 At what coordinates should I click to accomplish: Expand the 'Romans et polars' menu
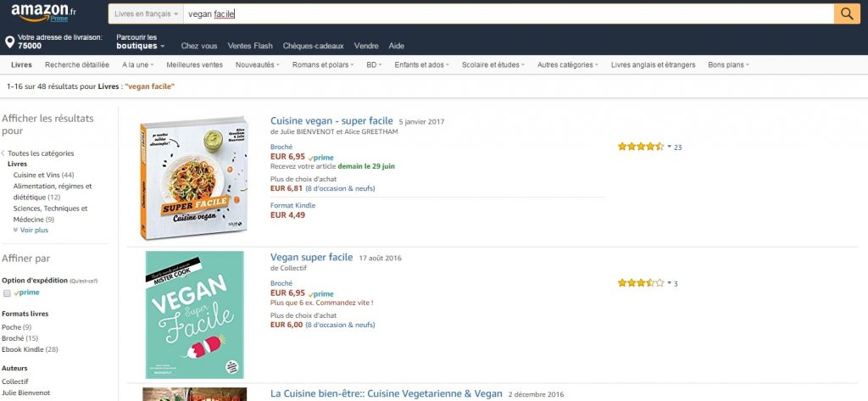point(323,64)
